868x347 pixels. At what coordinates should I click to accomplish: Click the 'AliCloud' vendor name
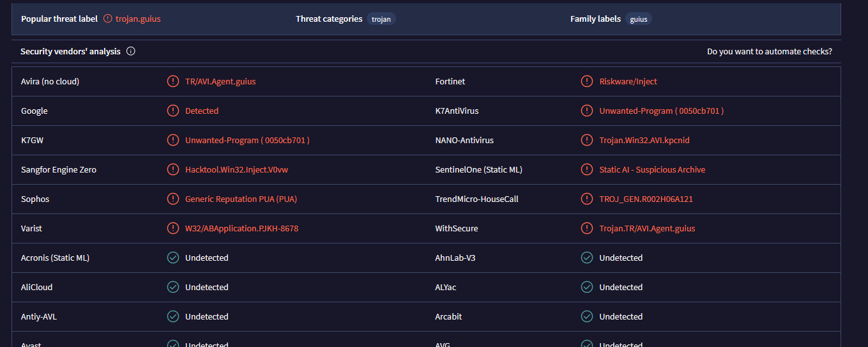(36, 287)
